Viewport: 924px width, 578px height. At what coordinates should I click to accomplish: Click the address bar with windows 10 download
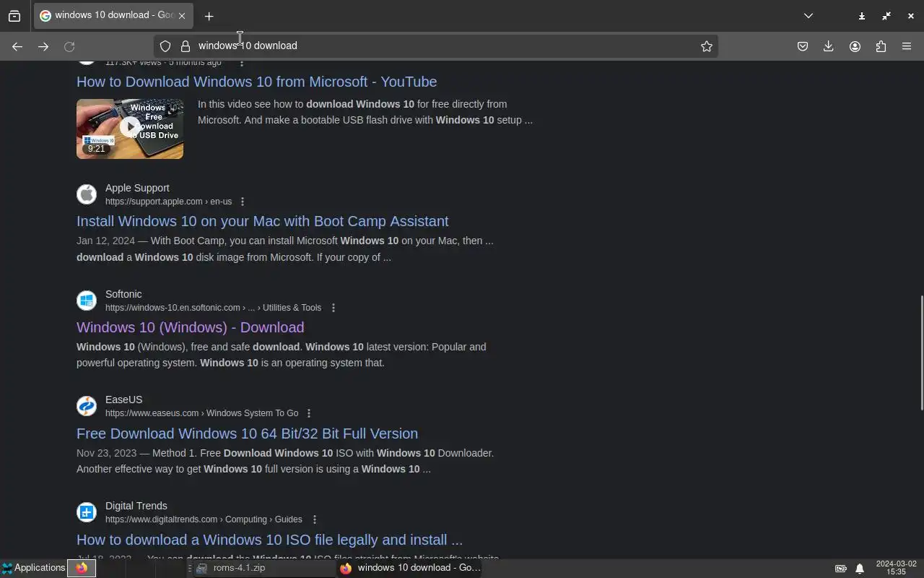(x=435, y=46)
